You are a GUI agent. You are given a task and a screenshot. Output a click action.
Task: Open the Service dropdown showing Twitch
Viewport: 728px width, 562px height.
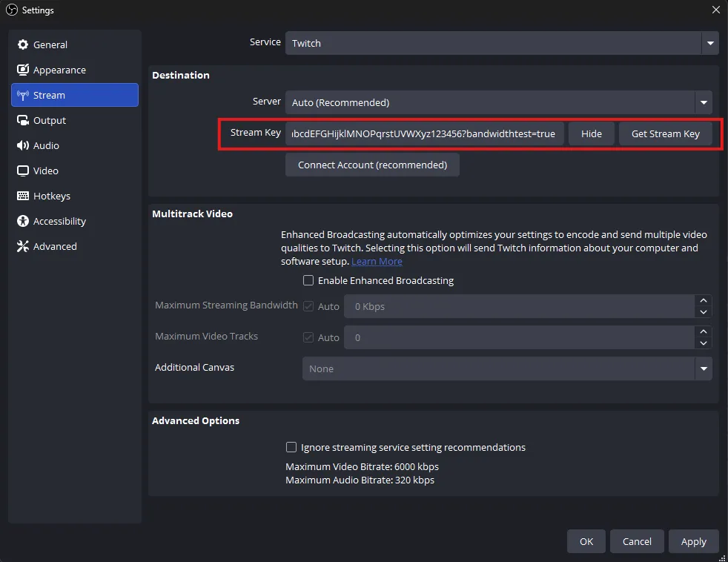tap(501, 43)
